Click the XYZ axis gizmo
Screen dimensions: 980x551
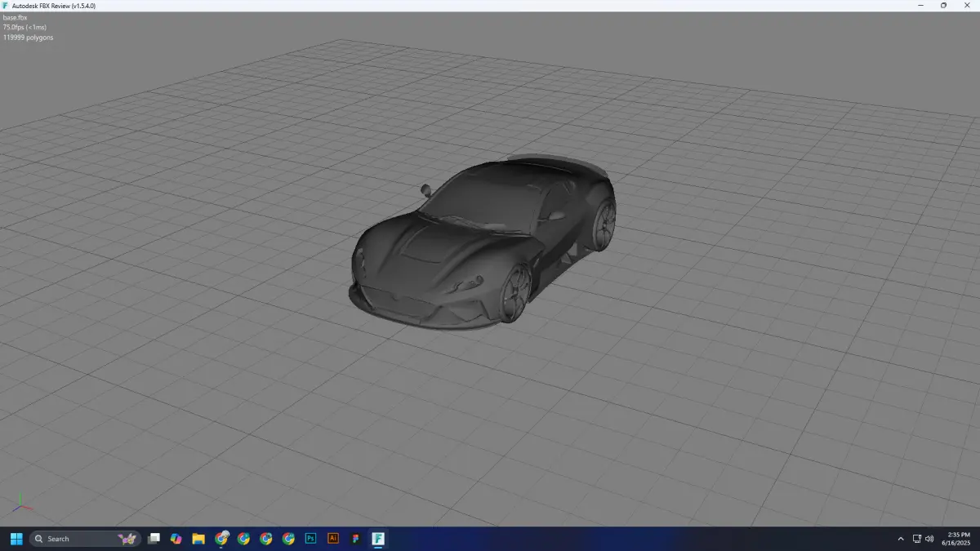click(21, 503)
